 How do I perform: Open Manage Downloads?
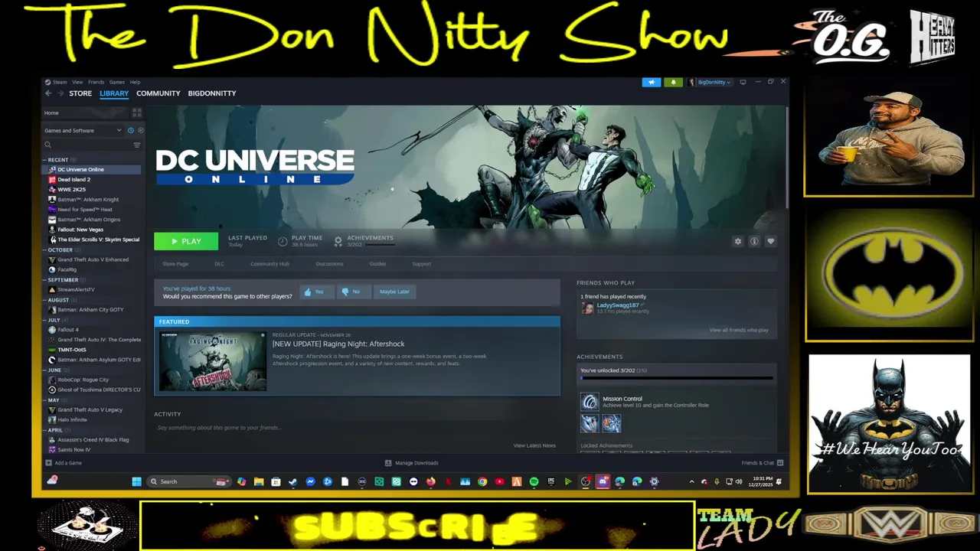(411, 463)
